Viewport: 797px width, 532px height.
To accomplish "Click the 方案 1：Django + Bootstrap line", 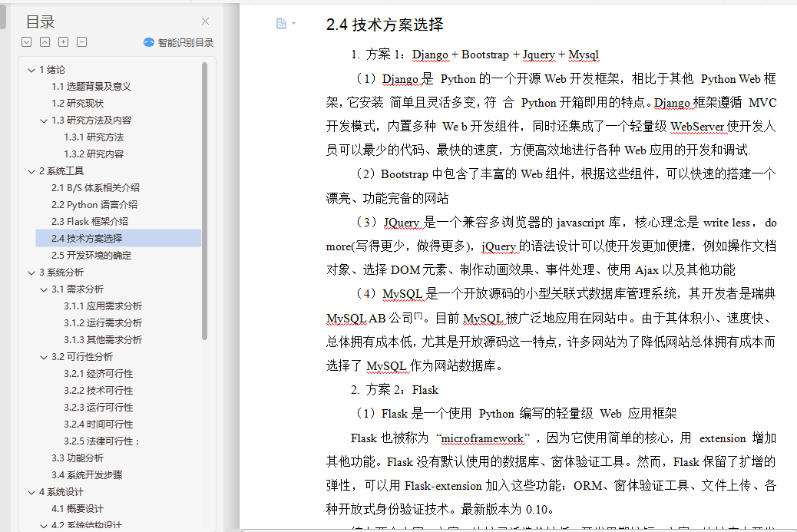I will 475,55.
